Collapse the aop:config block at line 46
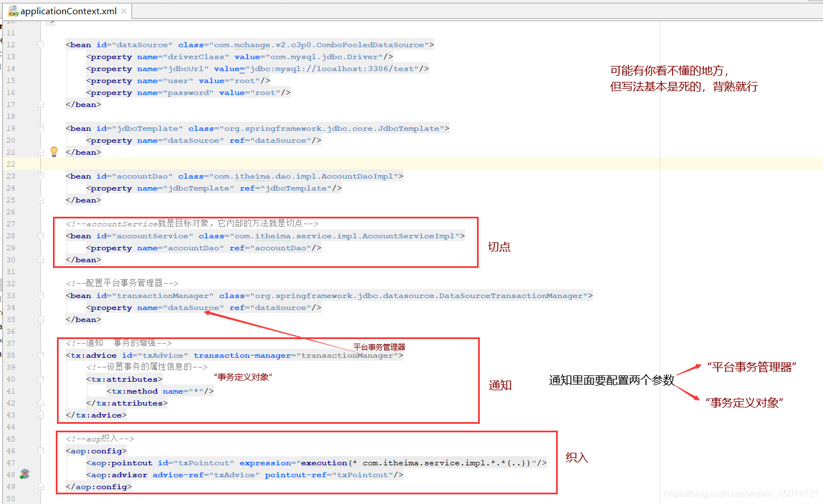Image resolution: width=823 pixels, height=504 pixels. point(40,451)
